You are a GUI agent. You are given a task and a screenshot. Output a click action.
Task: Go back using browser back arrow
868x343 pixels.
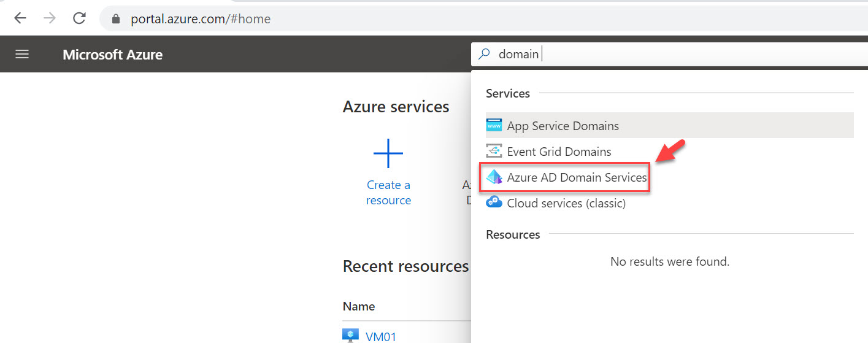point(20,18)
